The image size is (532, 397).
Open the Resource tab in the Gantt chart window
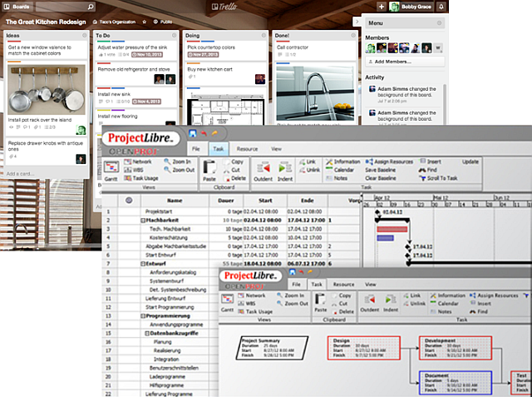tap(248, 149)
